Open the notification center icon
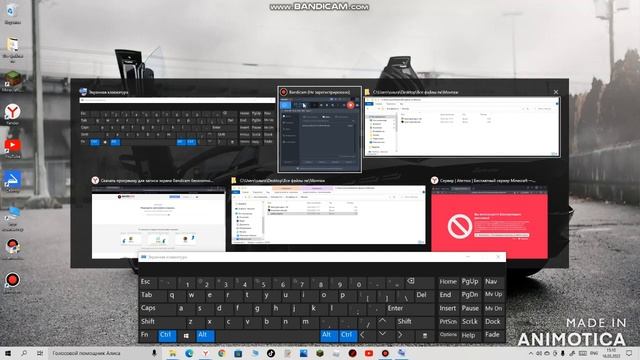Viewport: 640px width, 360px height. coord(629,353)
